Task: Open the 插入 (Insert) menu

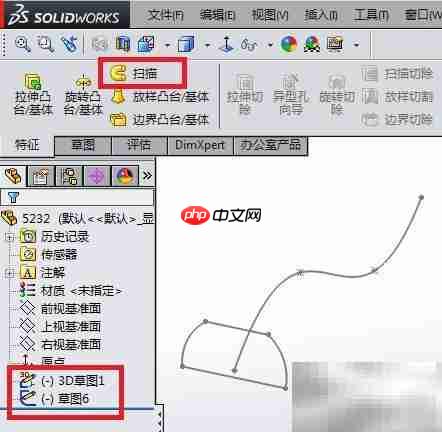Action: coord(321,15)
